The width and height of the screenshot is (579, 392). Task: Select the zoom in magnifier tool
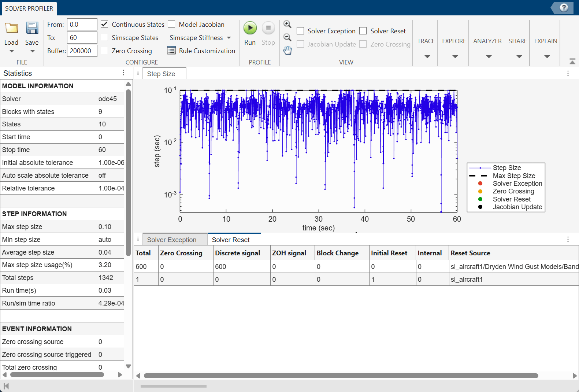(x=287, y=24)
